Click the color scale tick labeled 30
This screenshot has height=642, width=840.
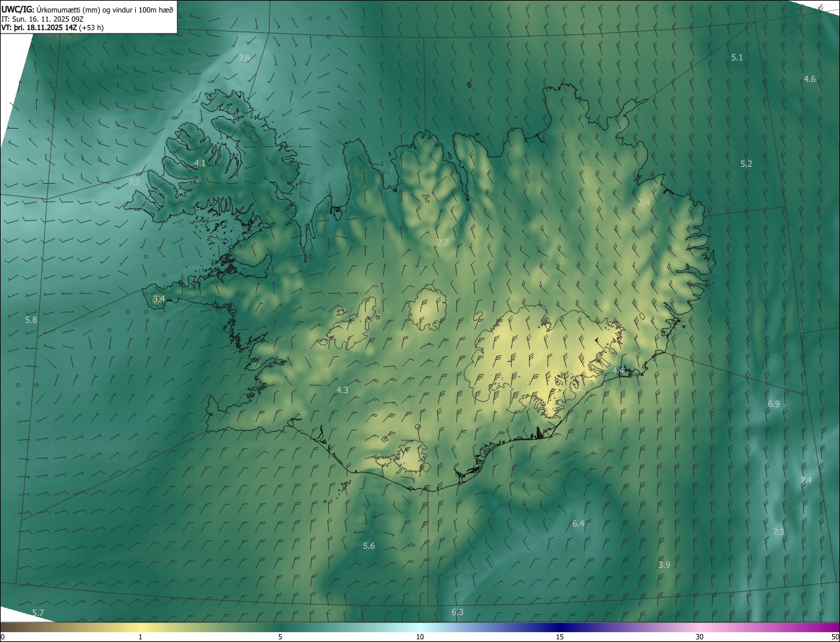700,637
